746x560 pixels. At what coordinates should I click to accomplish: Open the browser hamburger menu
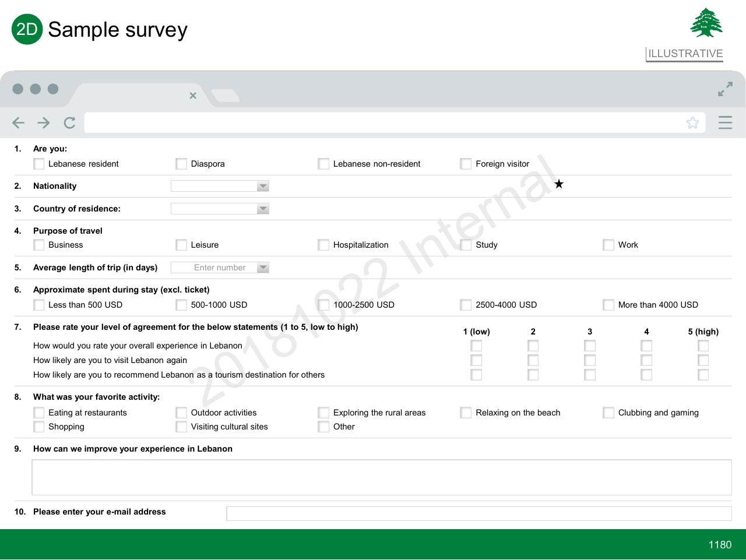click(725, 122)
